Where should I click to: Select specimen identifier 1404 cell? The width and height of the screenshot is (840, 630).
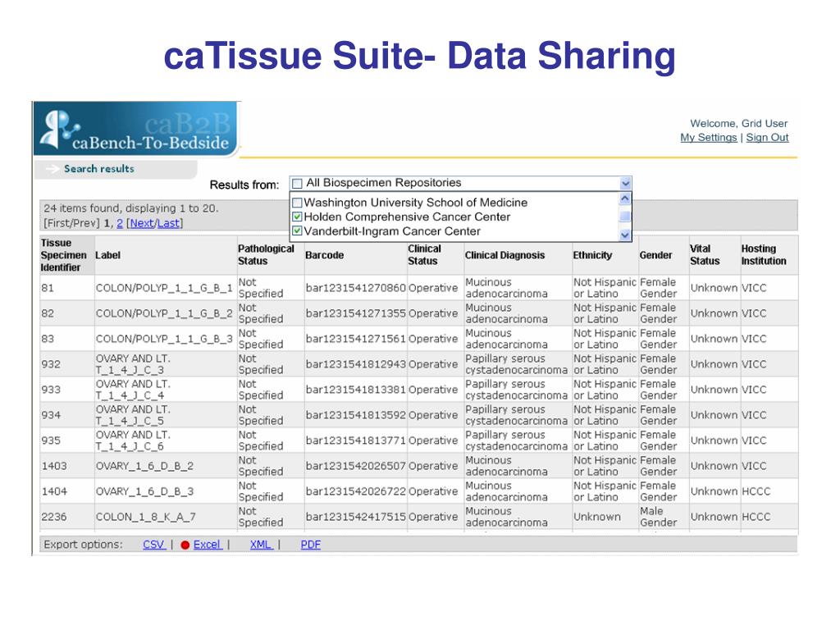[x=67, y=491]
